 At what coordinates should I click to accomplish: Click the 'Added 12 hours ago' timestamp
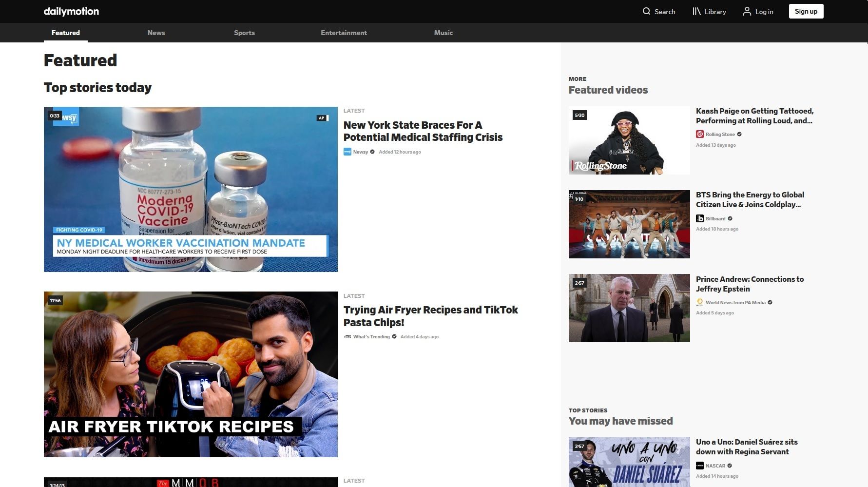pos(400,152)
